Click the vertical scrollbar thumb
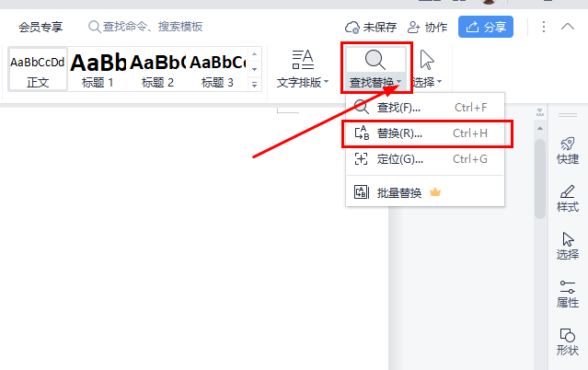The height and width of the screenshot is (370, 588). point(540,179)
